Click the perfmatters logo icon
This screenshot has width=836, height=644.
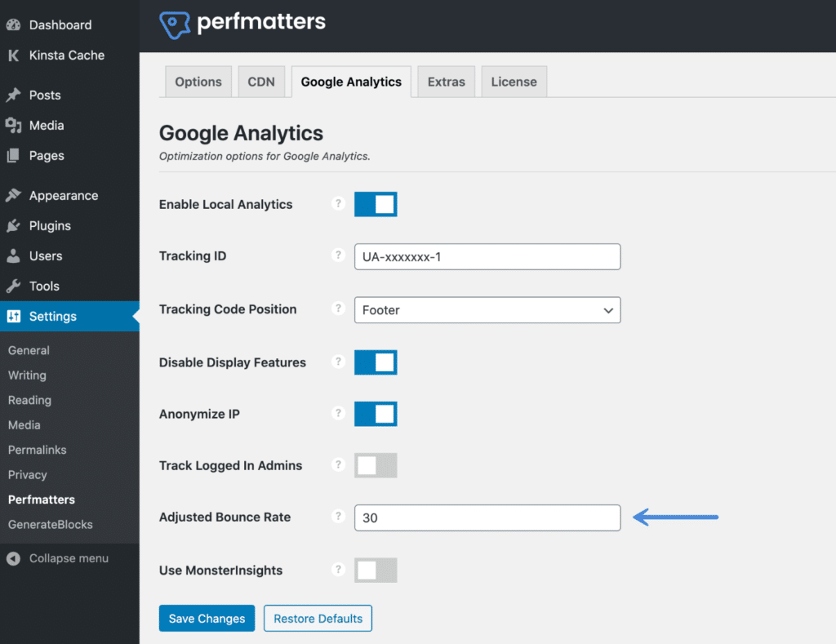coord(175,24)
